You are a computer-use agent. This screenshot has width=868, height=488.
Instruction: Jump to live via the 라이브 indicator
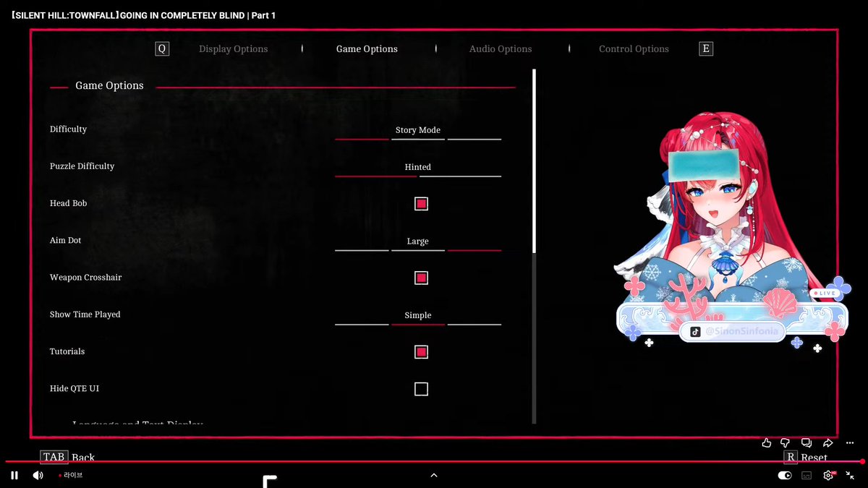click(x=71, y=476)
